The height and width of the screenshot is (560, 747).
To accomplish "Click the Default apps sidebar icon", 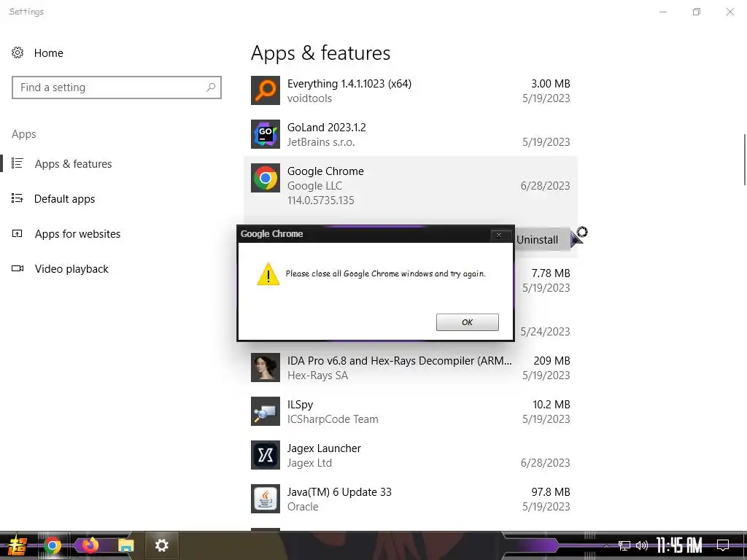I will (x=18, y=198).
